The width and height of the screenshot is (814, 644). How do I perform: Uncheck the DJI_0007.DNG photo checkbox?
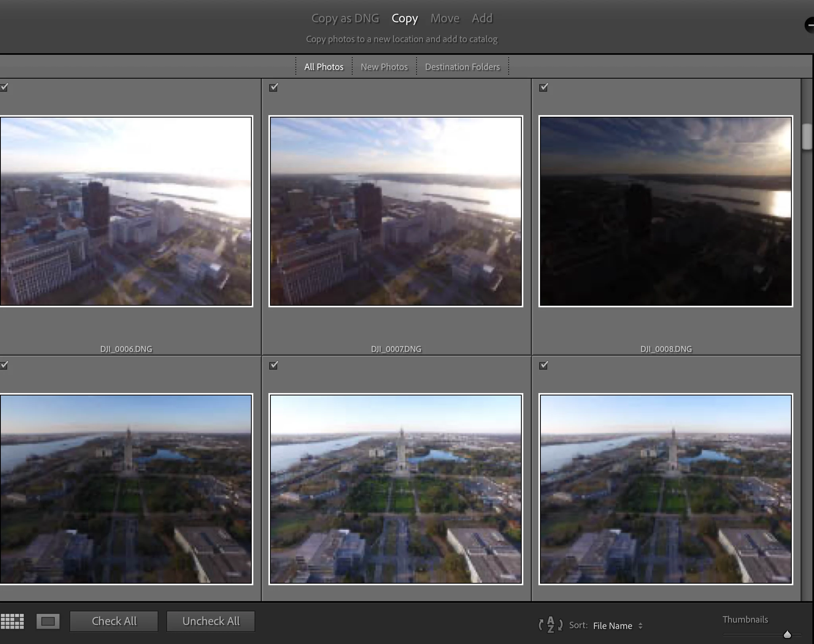[x=274, y=87]
